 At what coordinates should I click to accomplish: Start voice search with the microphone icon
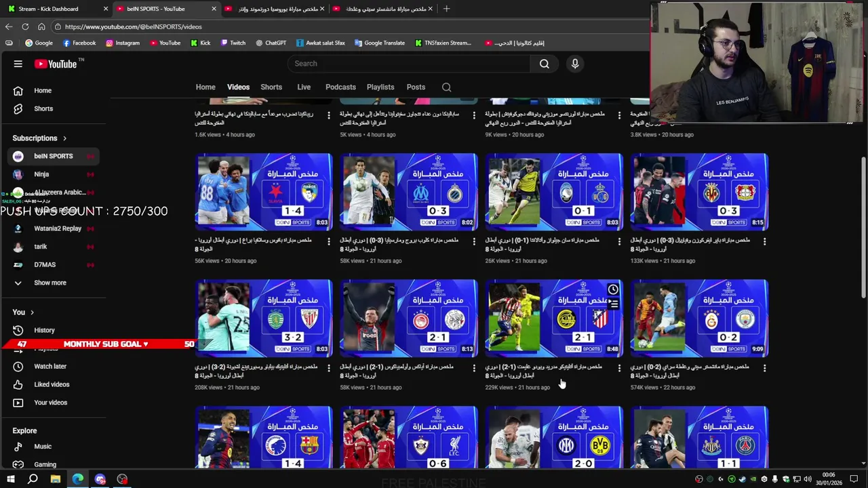coord(575,64)
